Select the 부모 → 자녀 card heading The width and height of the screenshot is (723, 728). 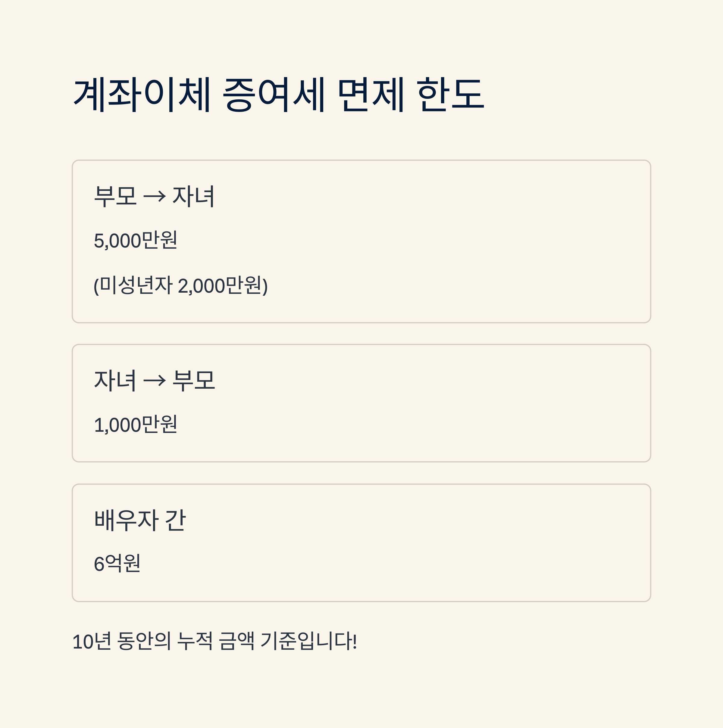tap(154, 196)
